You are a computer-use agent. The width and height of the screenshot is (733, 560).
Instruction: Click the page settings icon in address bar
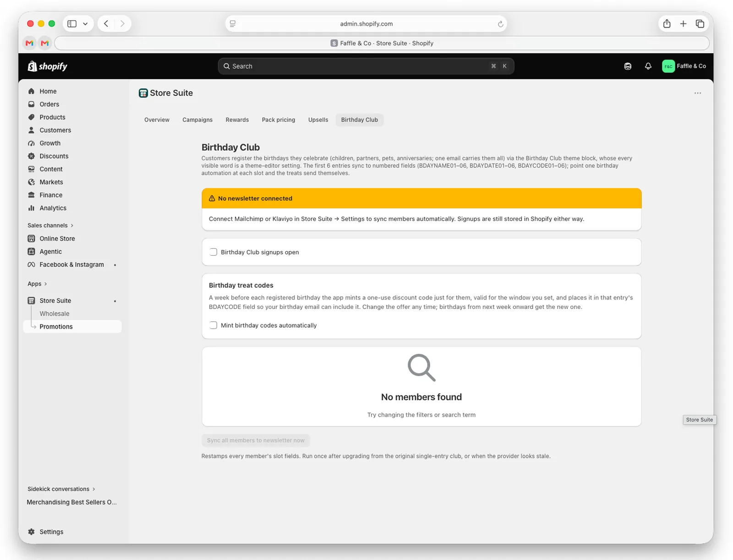(233, 24)
